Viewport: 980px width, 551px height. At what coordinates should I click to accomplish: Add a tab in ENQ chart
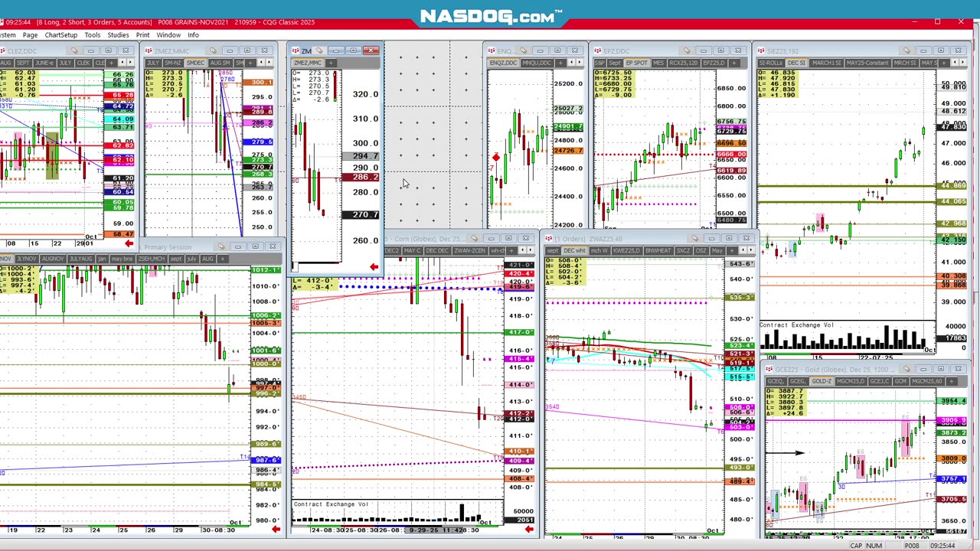pos(560,63)
